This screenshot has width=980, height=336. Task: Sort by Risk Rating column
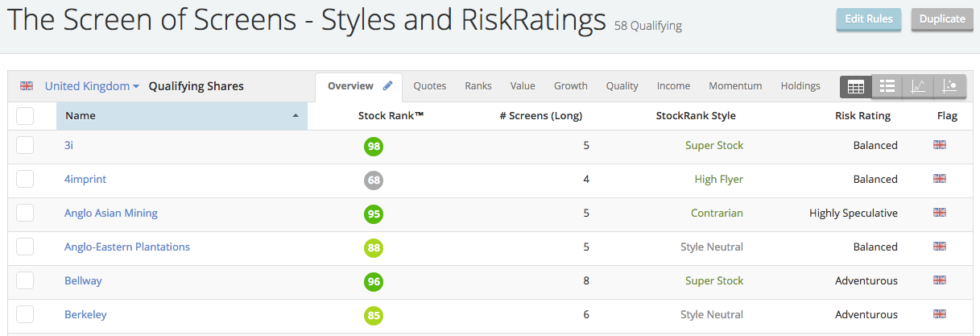coord(862,116)
